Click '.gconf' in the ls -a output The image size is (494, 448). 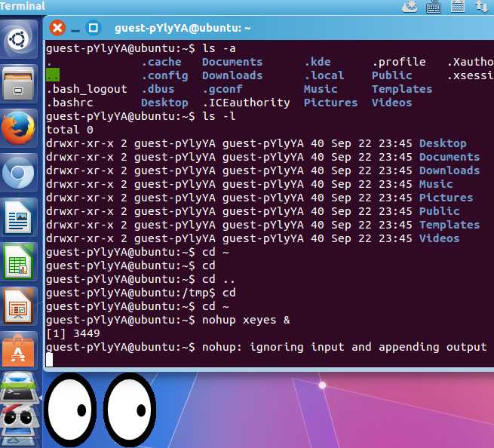pos(222,90)
